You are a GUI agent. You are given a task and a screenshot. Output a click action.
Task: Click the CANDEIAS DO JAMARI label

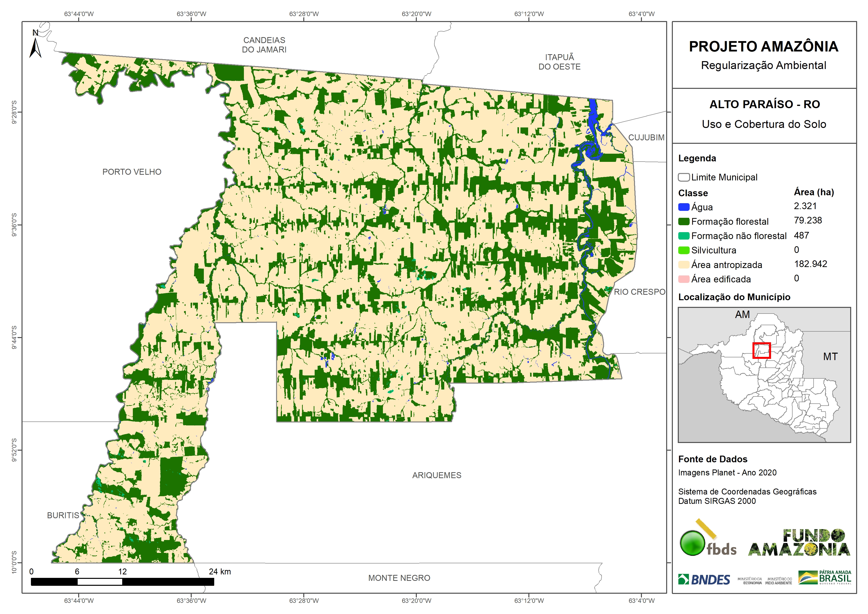[264, 45]
